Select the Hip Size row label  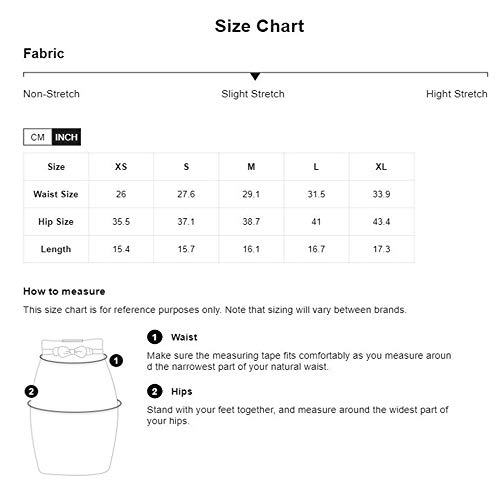[56, 222]
